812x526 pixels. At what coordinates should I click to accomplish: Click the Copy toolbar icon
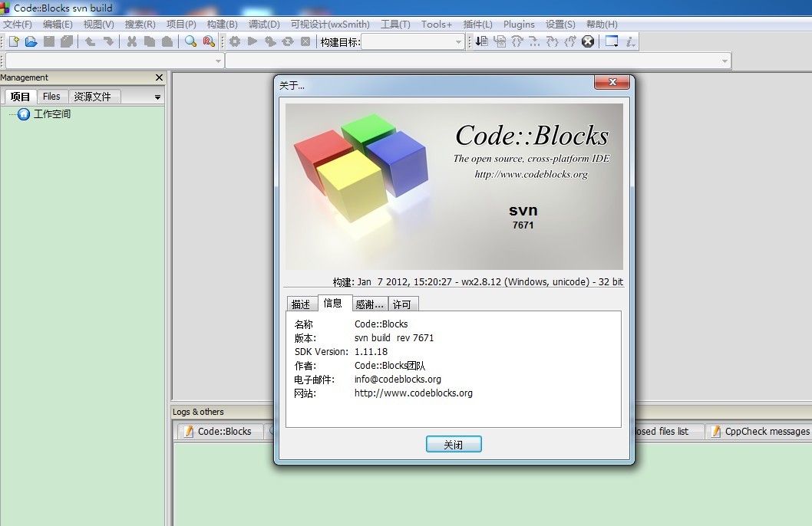coord(150,41)
